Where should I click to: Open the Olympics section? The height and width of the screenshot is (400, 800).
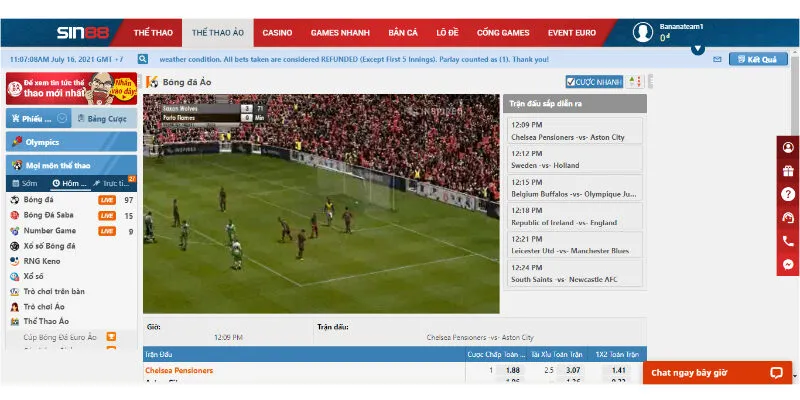pos(71,142)
